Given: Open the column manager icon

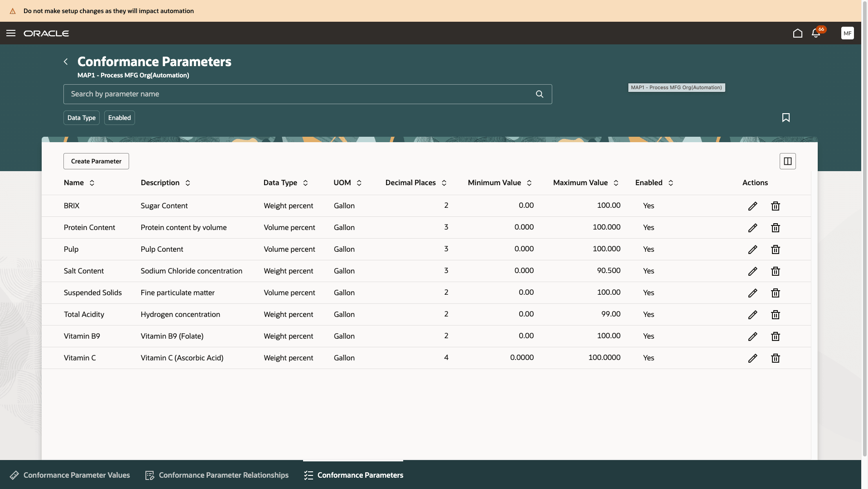Looking at the screenshot, I should point(788,161).
